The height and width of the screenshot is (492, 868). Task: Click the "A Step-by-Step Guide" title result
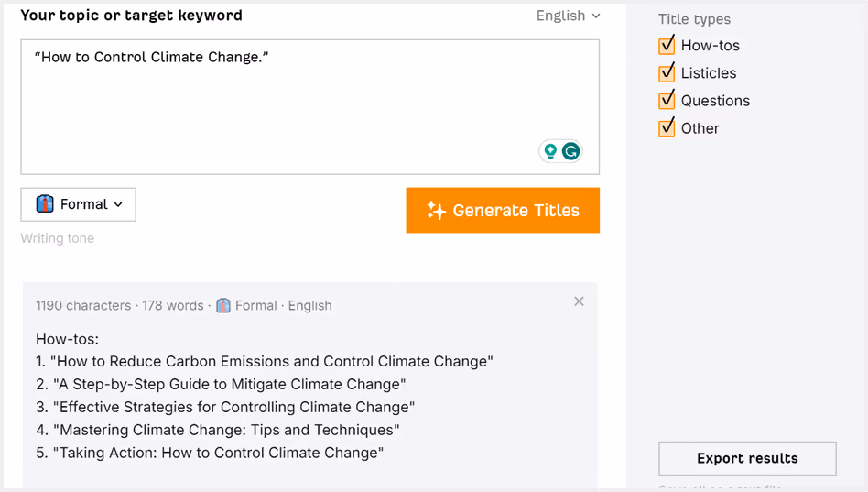click(221, 384)
